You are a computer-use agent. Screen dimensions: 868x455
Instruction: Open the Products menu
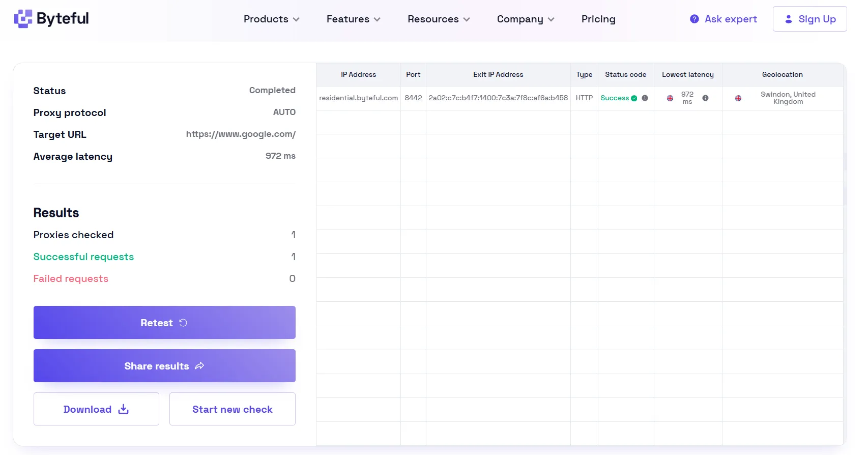[x=271, y=19]
